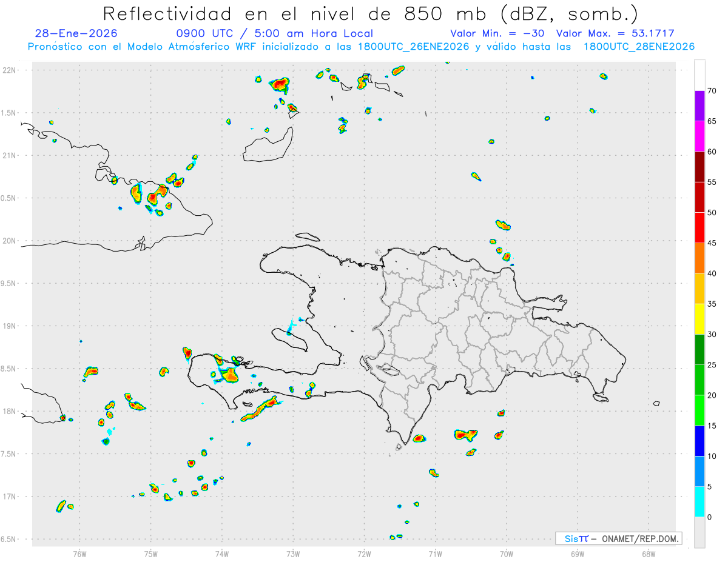Click the colorbar value label 55
Image resolution: width=728 pixels, height=562 pixels.
712,182
